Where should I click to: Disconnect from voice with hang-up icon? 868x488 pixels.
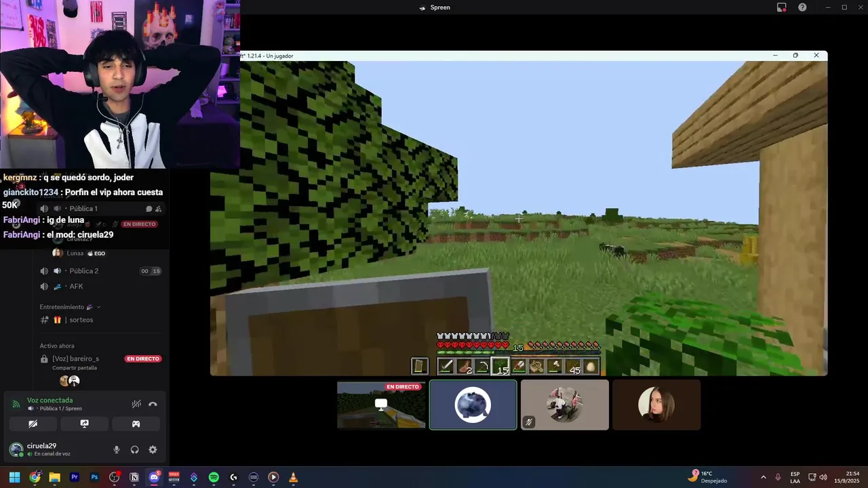point(153,404)
